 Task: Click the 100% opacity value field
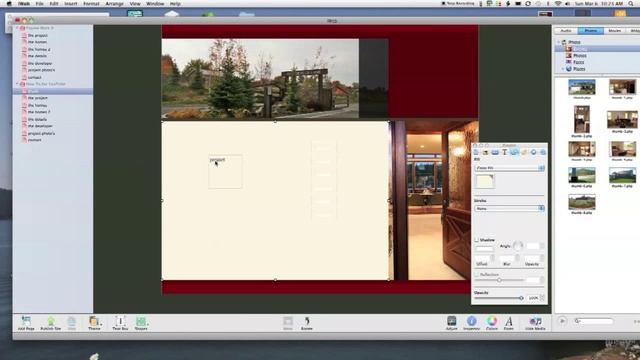click(533, 298)
